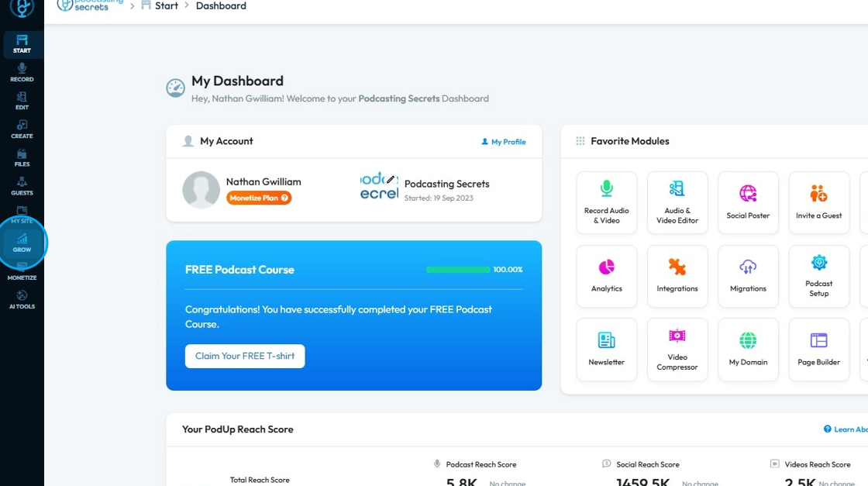The image size is (868, 486).
Task: Open the Analytics module
Action: click(x=606, y=276)
